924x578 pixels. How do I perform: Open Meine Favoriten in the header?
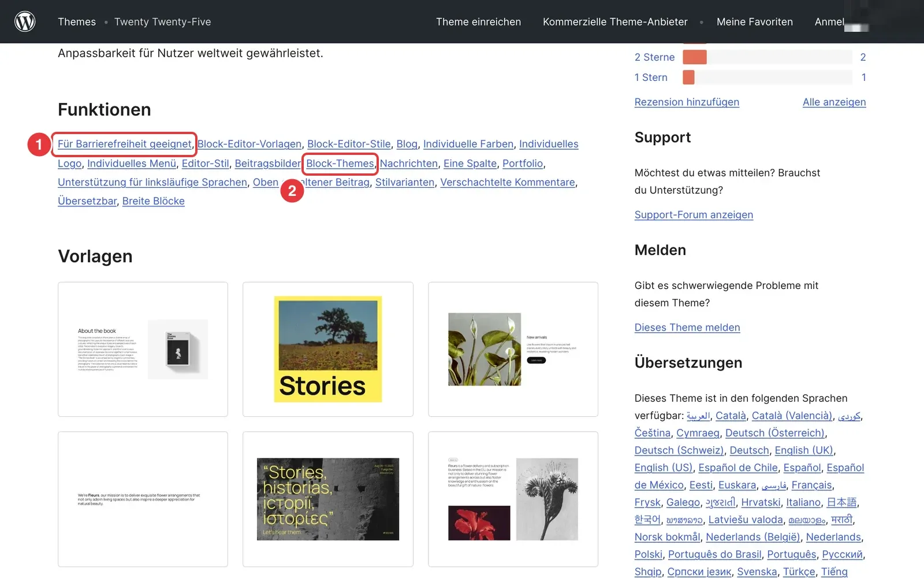(x=755, y=22)
